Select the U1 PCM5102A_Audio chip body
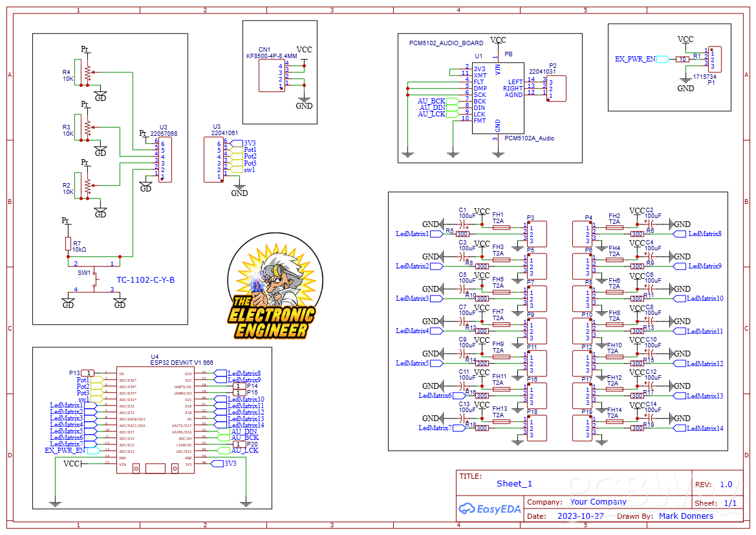The image size is (756, 535). [498, 98]
